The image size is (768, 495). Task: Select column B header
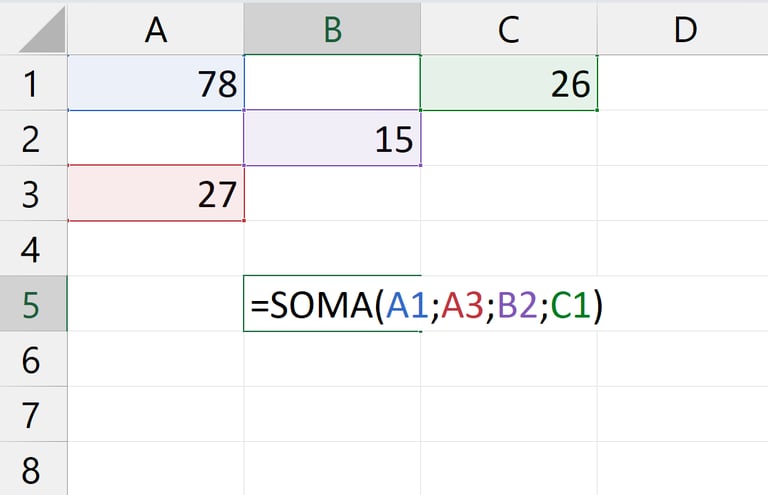pyautogui.click(x=332, y=30)
